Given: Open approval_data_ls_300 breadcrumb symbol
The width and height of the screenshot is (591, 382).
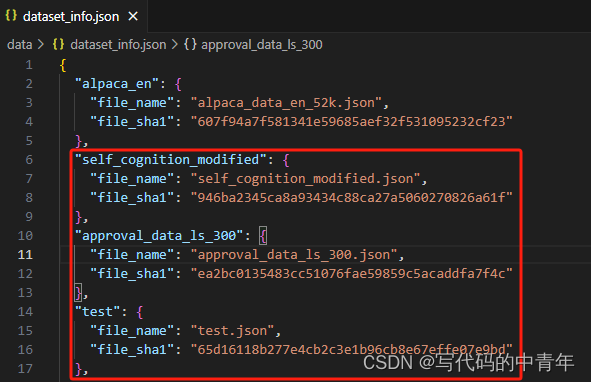Looking at the screenshot, I should click(262, 44).
